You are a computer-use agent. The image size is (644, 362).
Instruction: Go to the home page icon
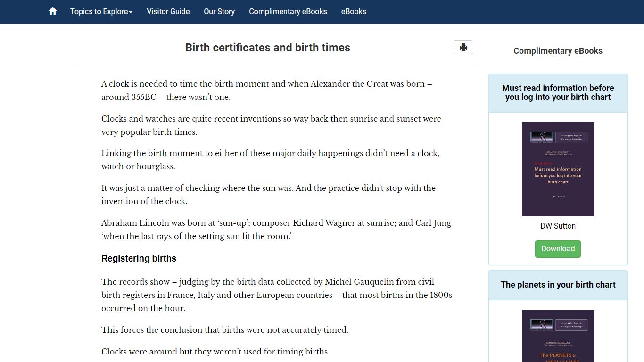[53, 11]
